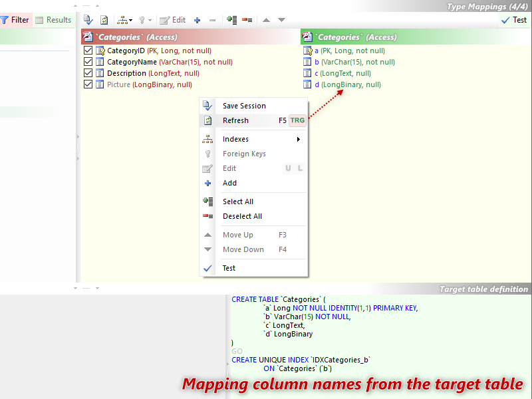Click the Refresh toolbar icon

click(104, 20)
